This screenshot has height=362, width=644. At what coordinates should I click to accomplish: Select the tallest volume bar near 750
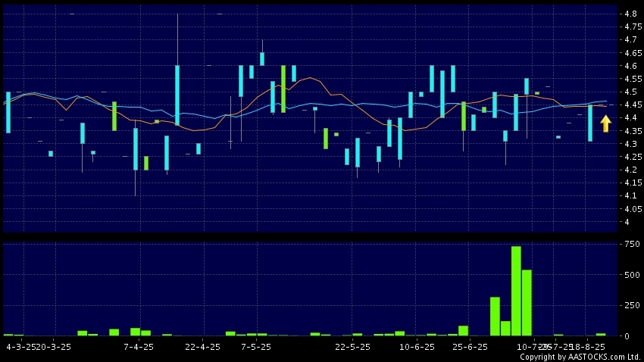(516, 291)
